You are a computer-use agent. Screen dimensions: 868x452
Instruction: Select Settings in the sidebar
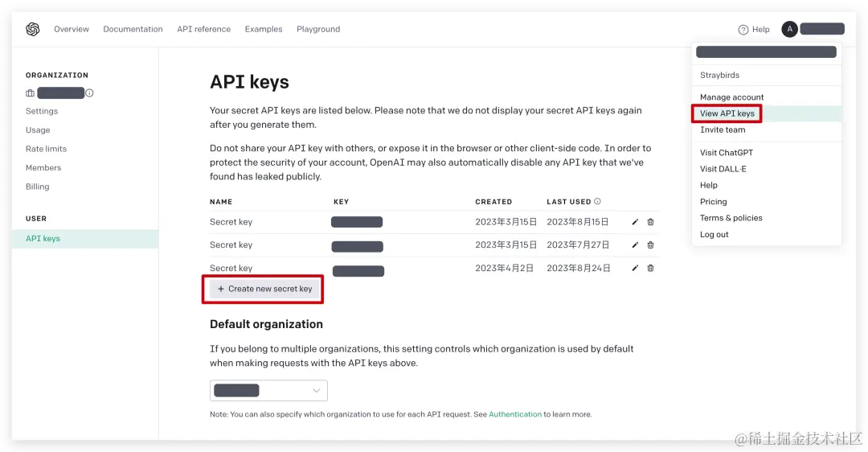pyautogui.click(x=42, y=111)
